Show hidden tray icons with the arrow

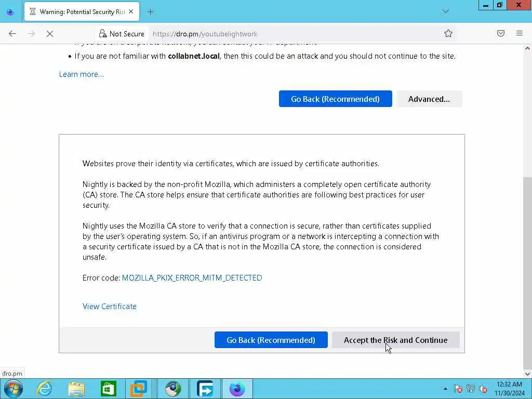pyautogui.click(x=445, y=389)
